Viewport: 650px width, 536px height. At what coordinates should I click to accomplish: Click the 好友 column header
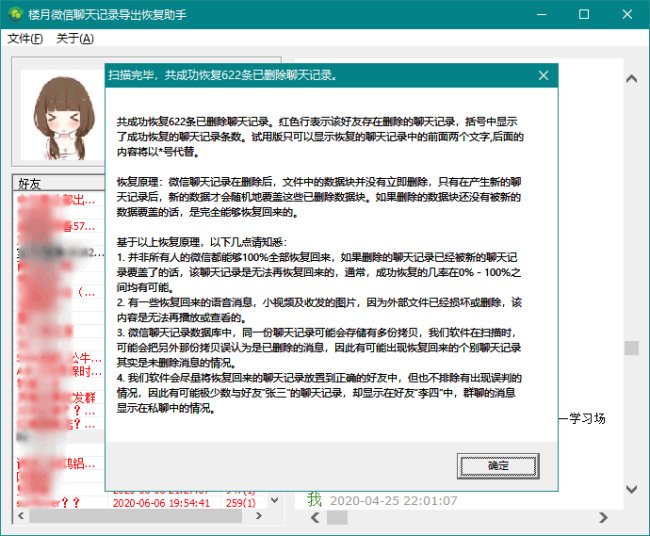[x=59, y=183]
